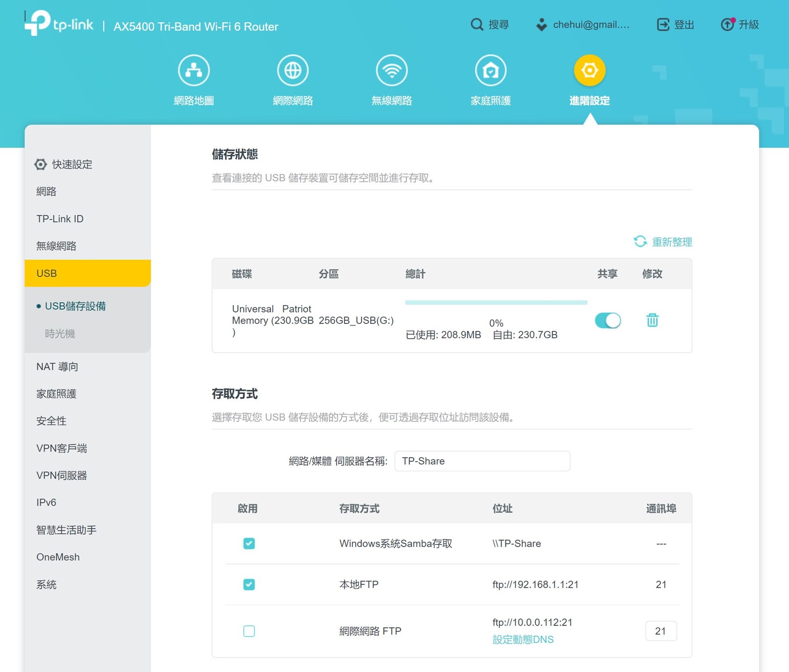Click the upgrade (升級) icon
This screenshot has height=672, width=789.
(727, 25)
